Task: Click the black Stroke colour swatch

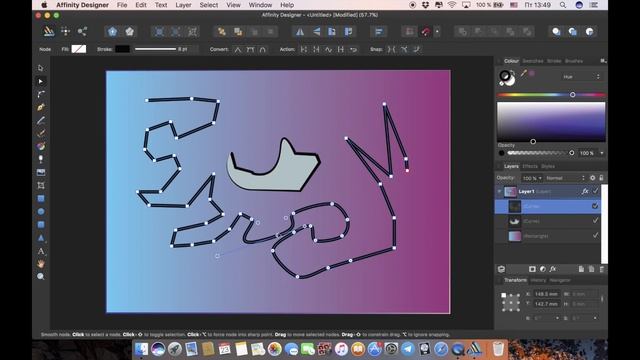Action: click(122, 49)
